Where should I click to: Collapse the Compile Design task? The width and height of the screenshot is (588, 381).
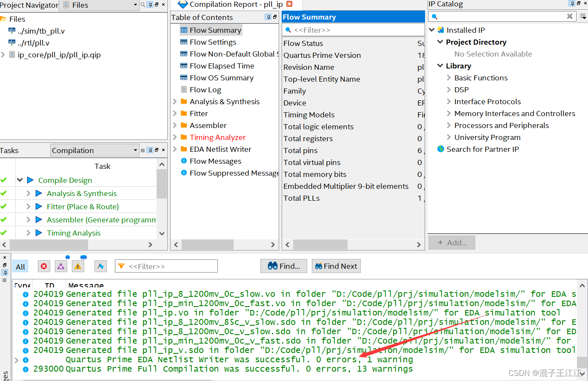(20, 180)
